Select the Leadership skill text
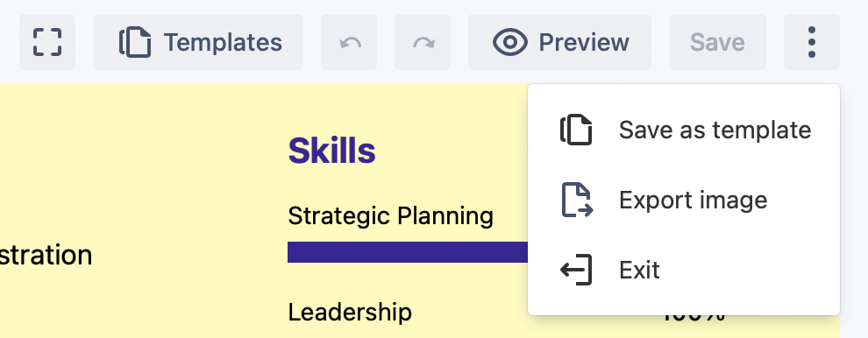The width and height of the screenshot is (868, 338). (350, 313)
